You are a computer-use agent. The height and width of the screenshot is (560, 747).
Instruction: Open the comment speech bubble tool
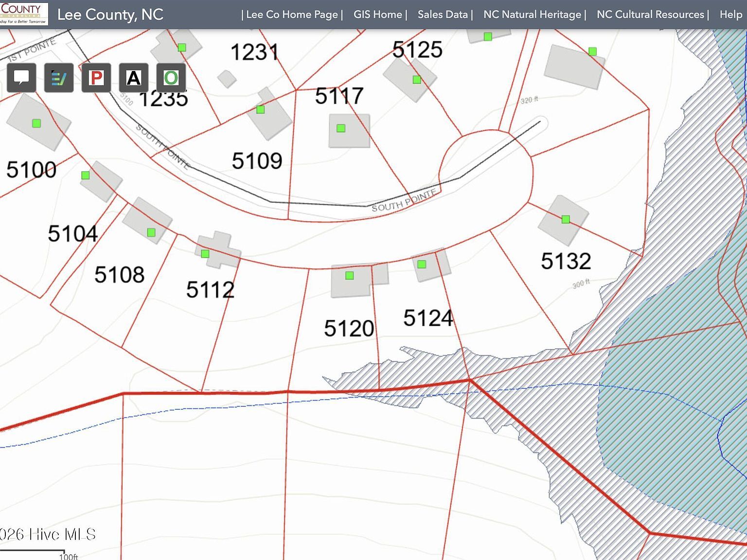tap(22, 78)
